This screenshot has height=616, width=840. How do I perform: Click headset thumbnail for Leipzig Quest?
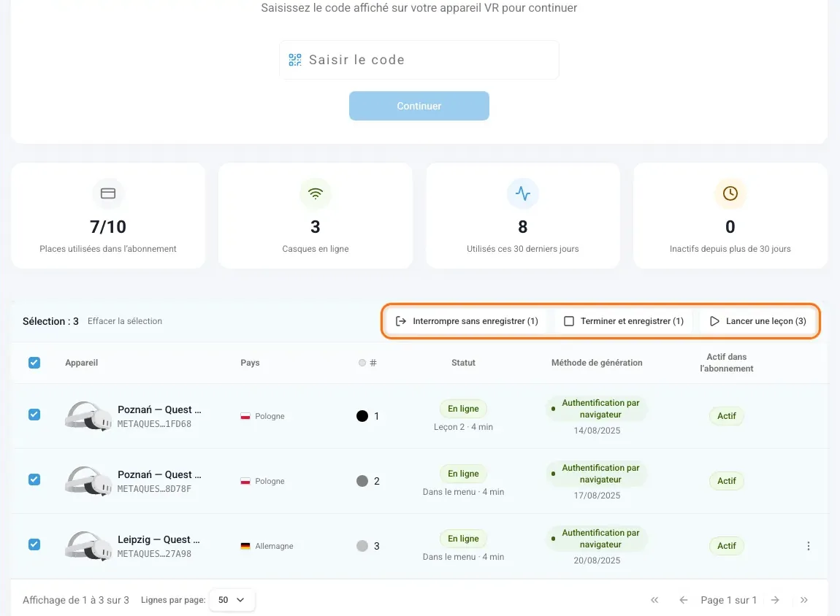(88, 545)
